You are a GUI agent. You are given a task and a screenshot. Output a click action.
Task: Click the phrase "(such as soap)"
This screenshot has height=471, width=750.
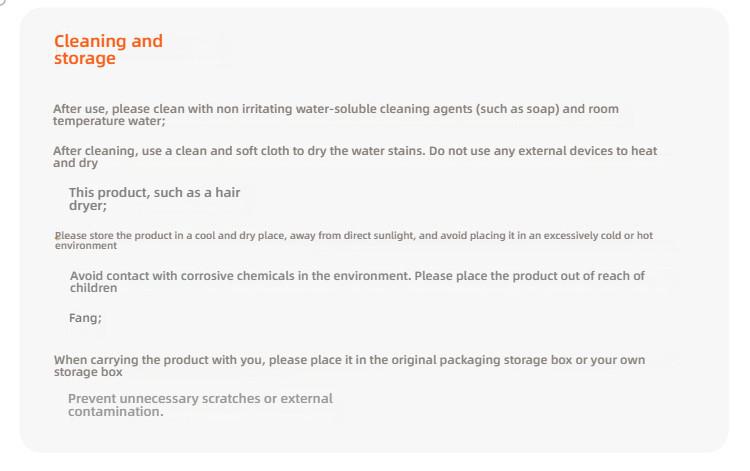[x=518, y=109]
